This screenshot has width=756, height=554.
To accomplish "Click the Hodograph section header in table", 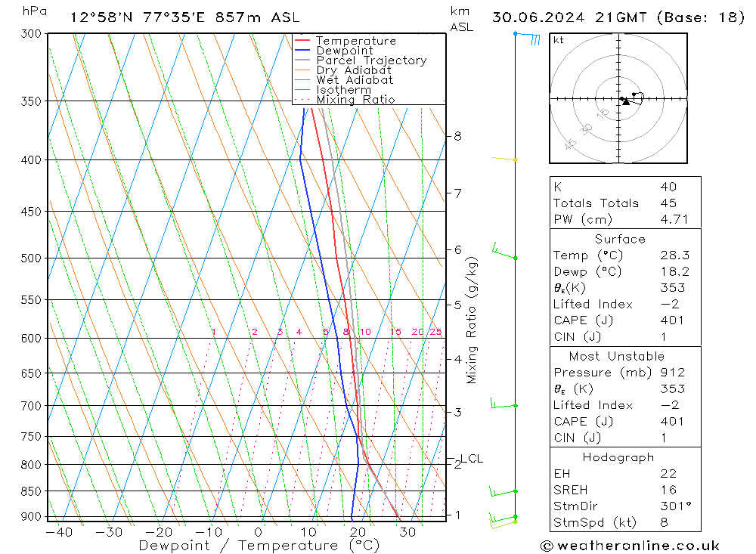I will (618, 457).
